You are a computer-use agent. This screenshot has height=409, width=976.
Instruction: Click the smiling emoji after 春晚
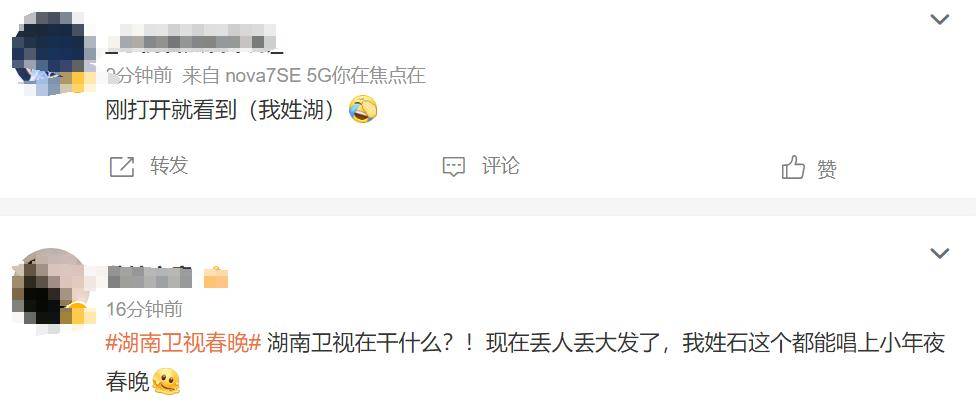pos(166,382)
